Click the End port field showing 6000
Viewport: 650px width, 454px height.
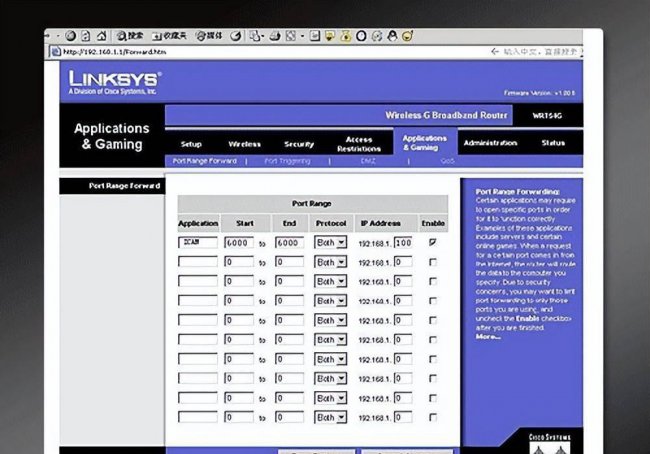(x=289, y=243)
